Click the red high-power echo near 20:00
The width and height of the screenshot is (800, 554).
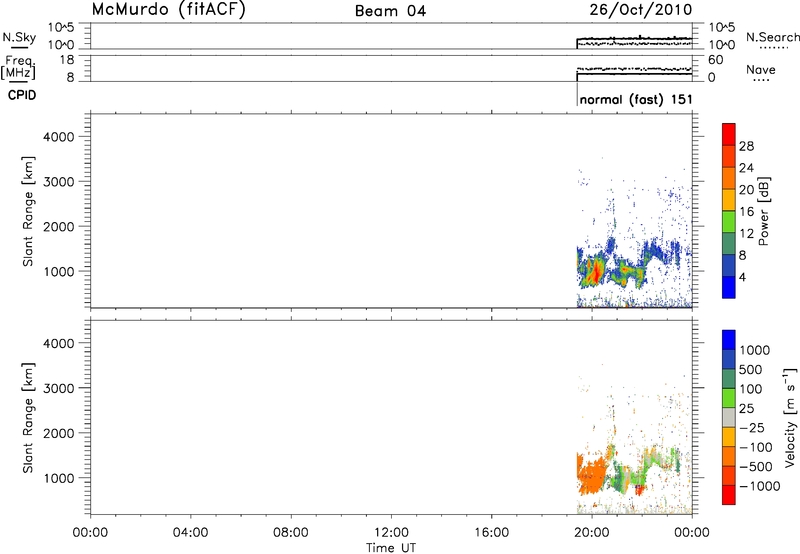595,274
